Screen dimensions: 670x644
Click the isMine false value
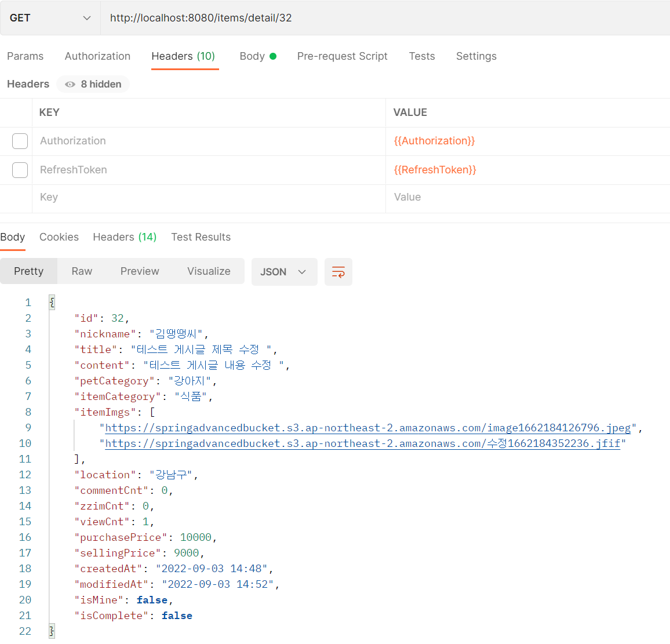(152, 600)
